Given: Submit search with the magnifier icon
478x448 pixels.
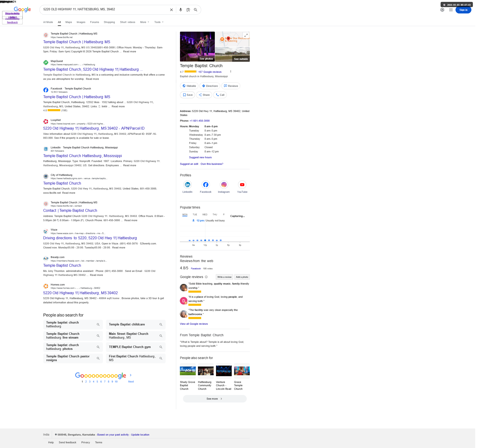Looking at the screenshot, I should coord(197,10).
